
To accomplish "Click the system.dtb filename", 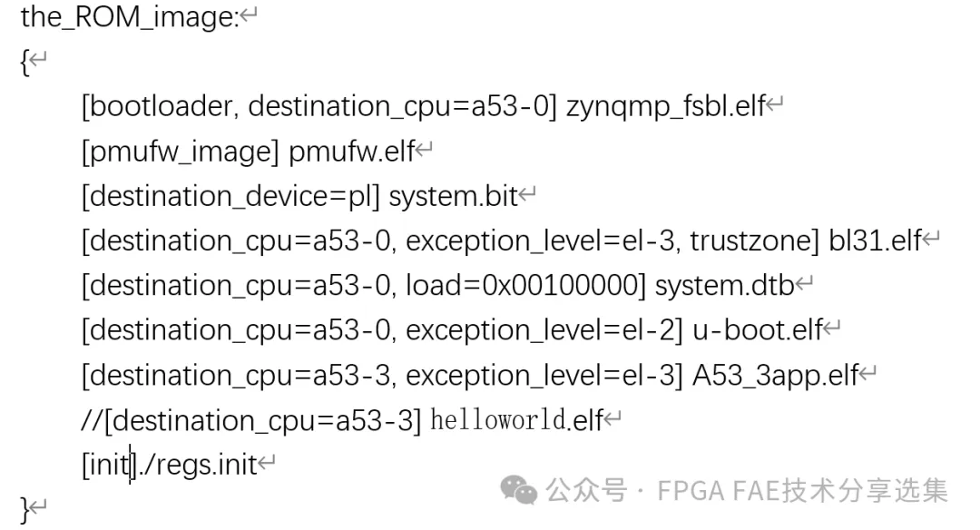I will pyautogui.click(x=724, y=286).
